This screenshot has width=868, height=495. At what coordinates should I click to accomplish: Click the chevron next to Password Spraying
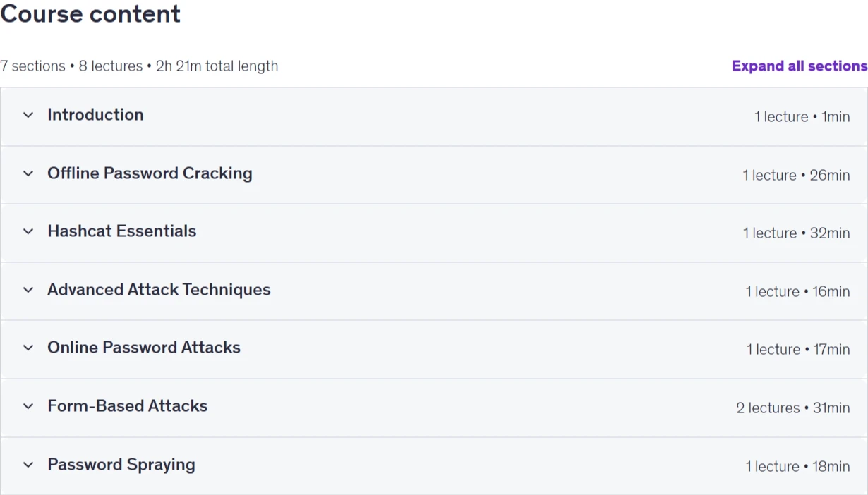(x=28, y=465)
